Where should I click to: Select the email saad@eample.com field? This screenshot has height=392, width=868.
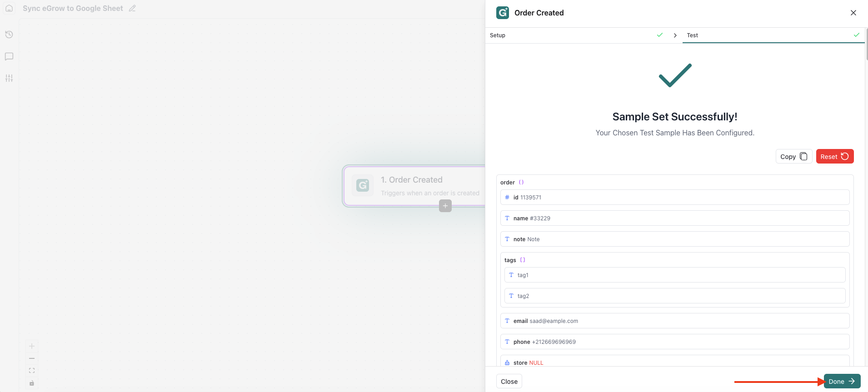[675, 321]
